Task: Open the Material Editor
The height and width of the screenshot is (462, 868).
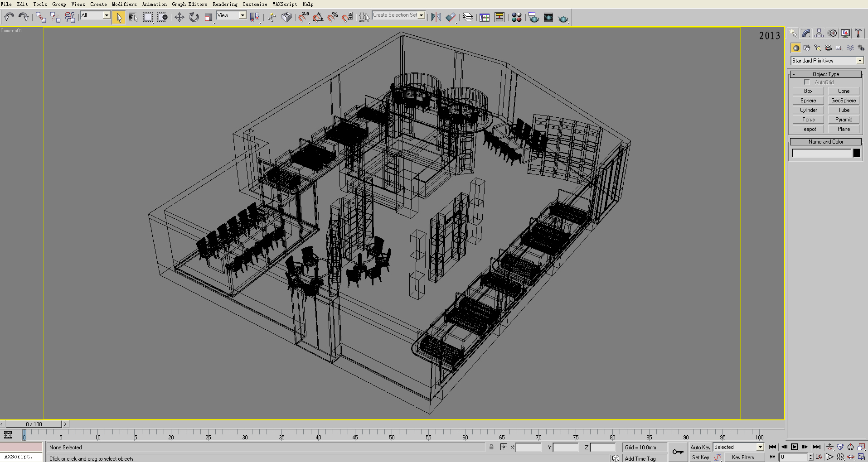Action: click(516, 18)
